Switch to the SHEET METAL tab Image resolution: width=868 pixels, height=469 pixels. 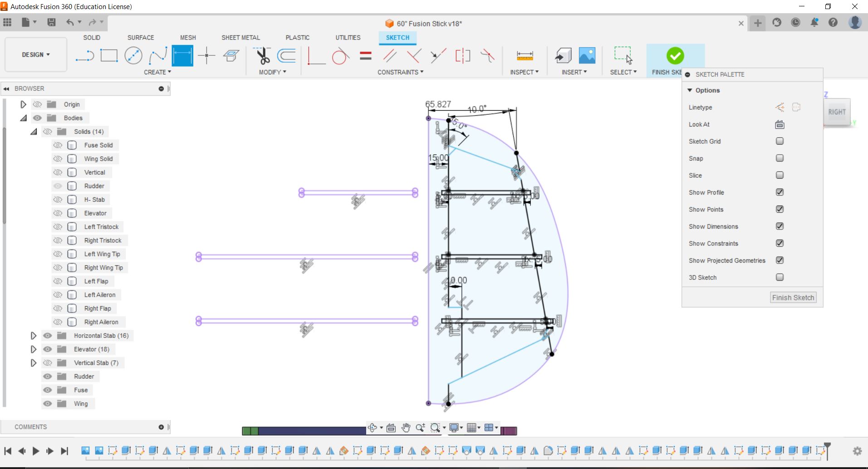pos(240,38)
